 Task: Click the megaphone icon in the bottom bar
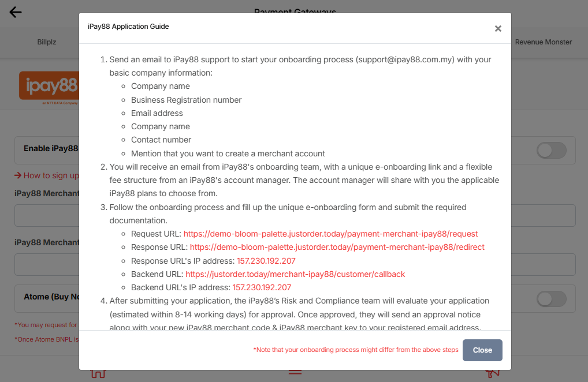point(492,372)
